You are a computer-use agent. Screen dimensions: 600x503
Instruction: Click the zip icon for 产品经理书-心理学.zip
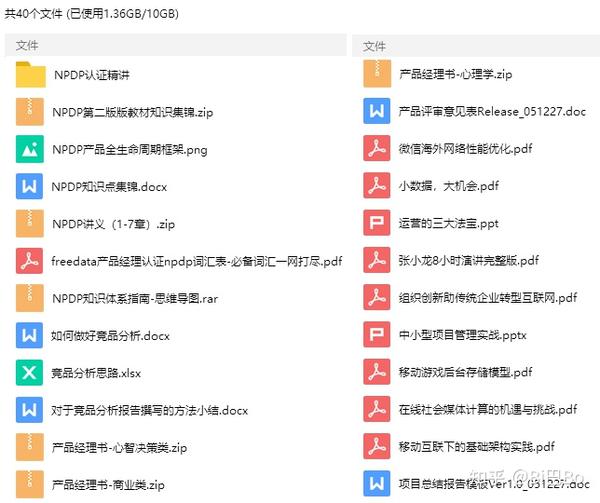377,74
